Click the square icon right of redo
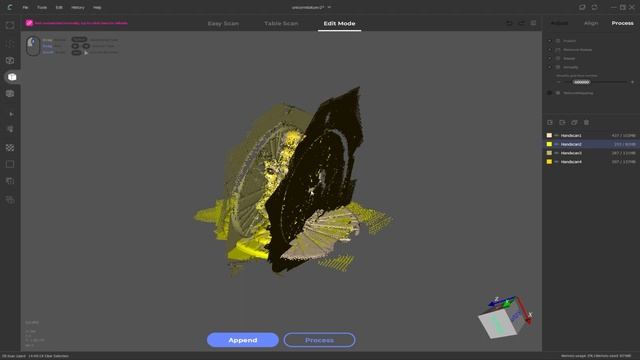 pyautogui.click(x=533, y=23)
